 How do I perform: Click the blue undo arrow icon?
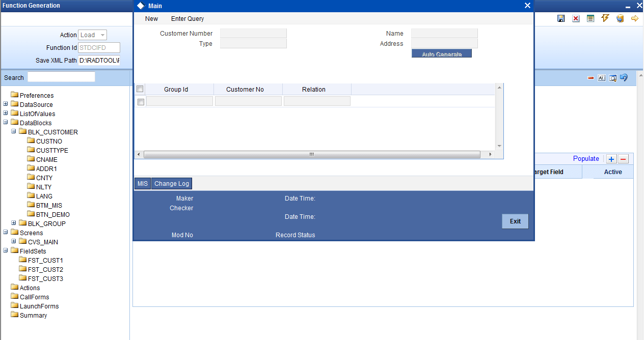point(624,77)
